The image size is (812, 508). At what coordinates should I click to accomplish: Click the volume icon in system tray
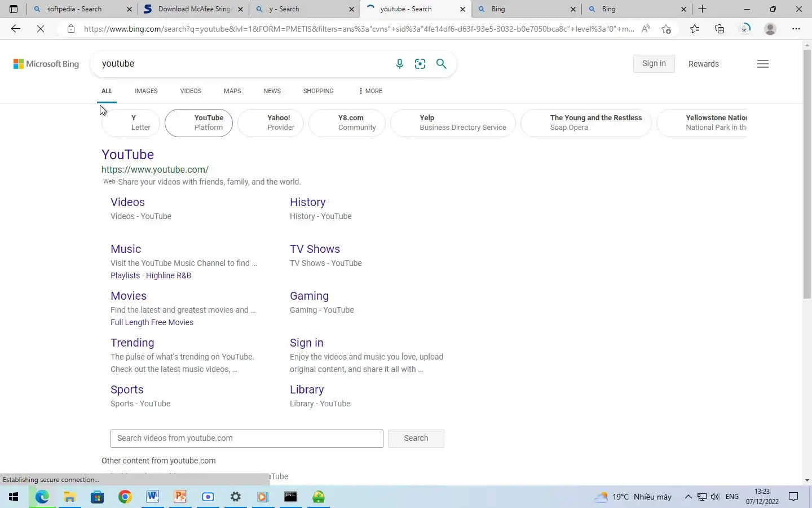tap(715, 497)
